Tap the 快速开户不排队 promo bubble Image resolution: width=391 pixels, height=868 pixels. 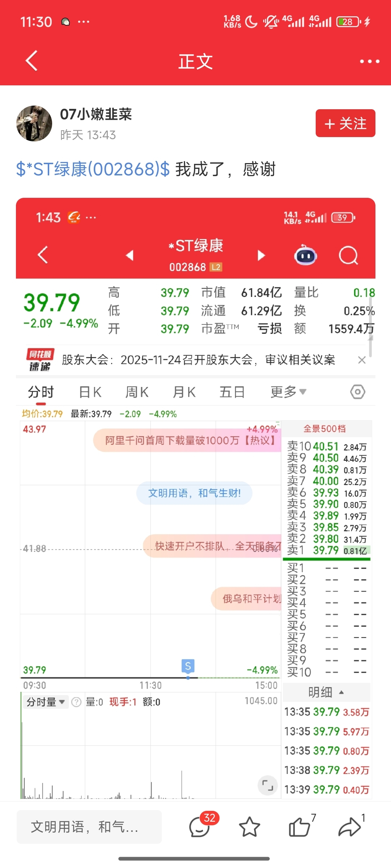(x=213, y=546)
